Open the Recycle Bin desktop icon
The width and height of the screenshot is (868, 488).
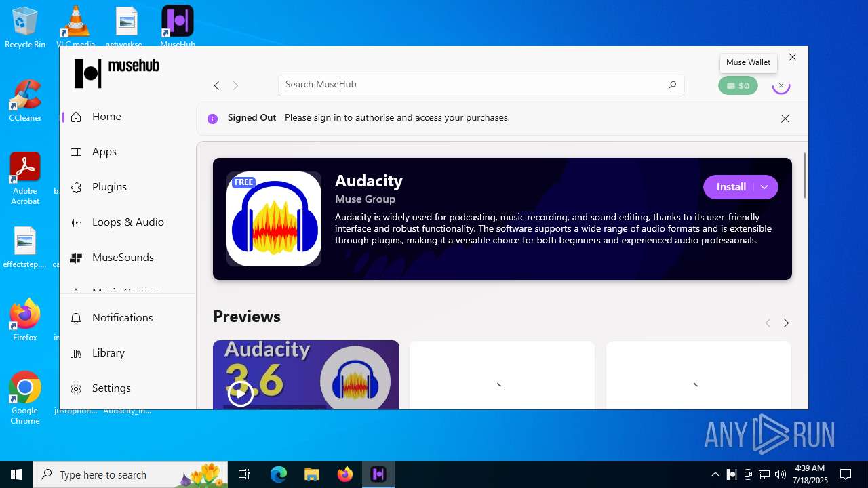click(x=25, y=28)
